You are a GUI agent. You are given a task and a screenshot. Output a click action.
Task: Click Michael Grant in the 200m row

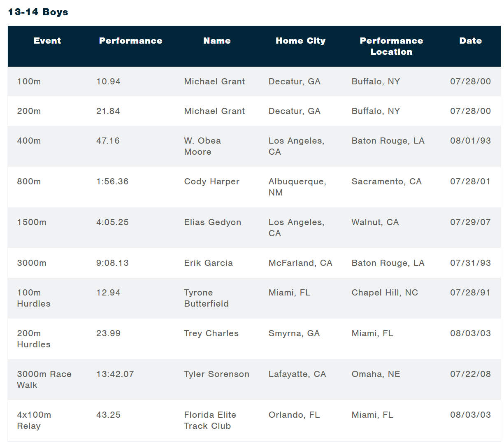tap(214, 111)
